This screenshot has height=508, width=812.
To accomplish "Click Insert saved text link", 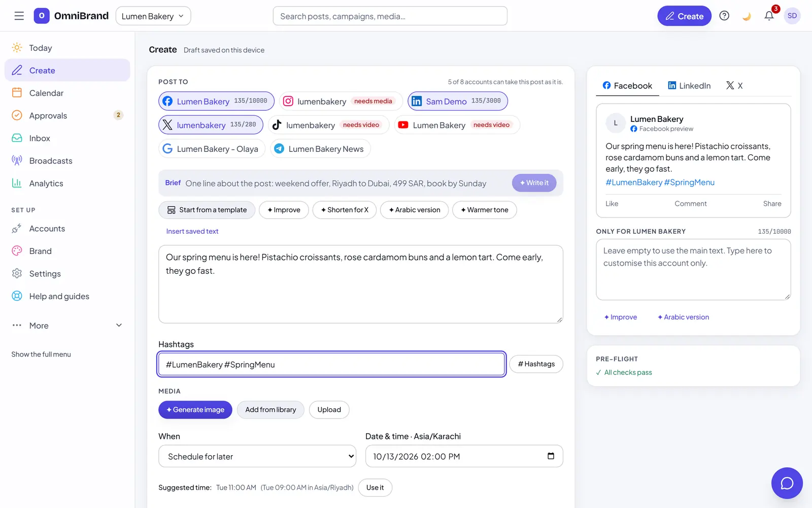I will [192, 231].
